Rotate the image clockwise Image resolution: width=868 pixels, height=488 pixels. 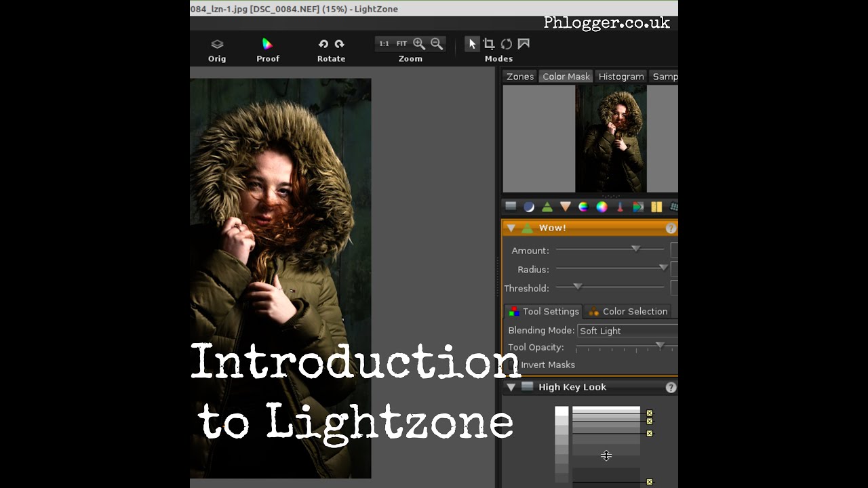(339, 44)
